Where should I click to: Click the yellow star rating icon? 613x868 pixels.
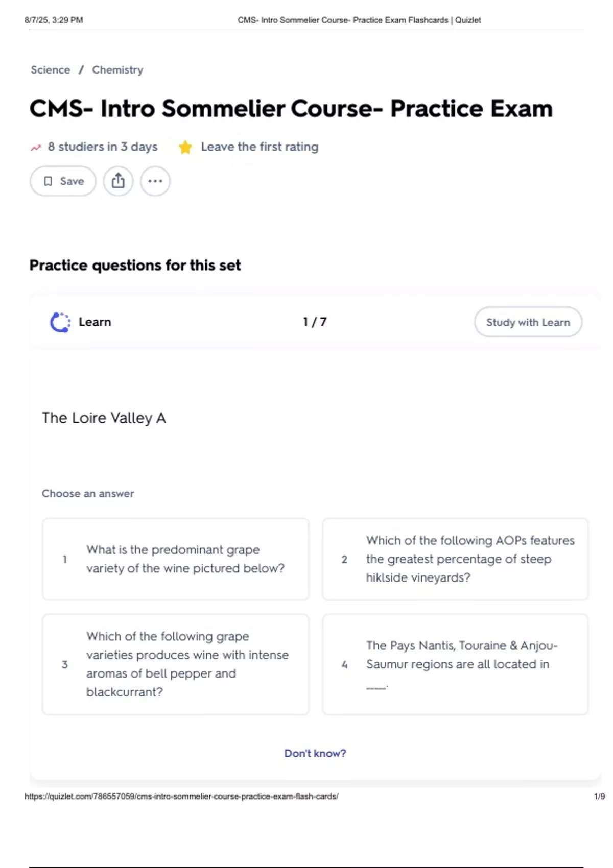point(185,148)
